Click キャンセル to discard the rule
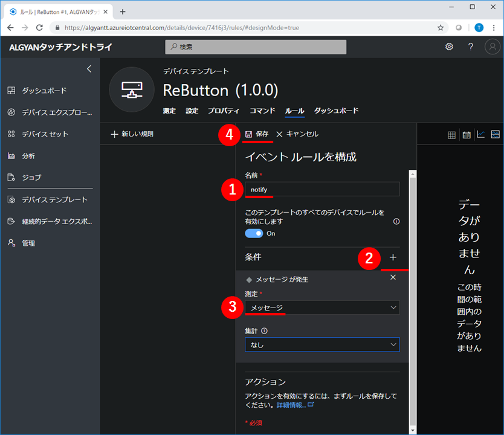Image resolution: width=504 pixels, height=435 pixels. pos(298,134)
